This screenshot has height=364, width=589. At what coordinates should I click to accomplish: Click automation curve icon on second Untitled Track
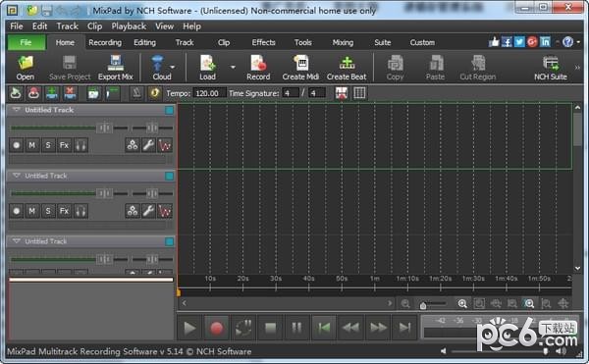(165, 211)
